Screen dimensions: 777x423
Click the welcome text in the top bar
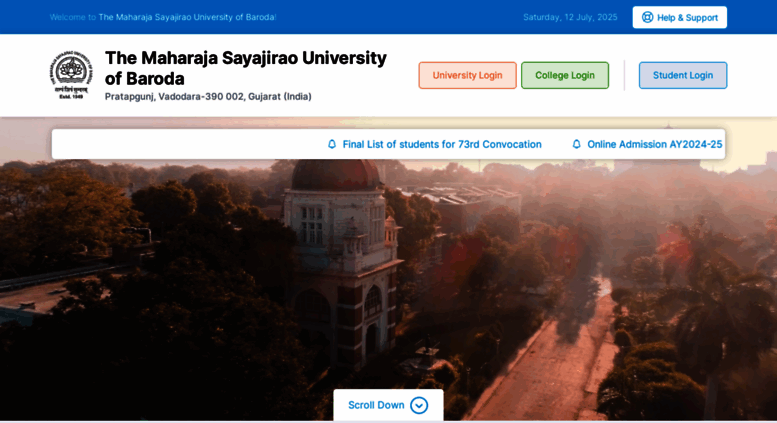click(163, 17)
